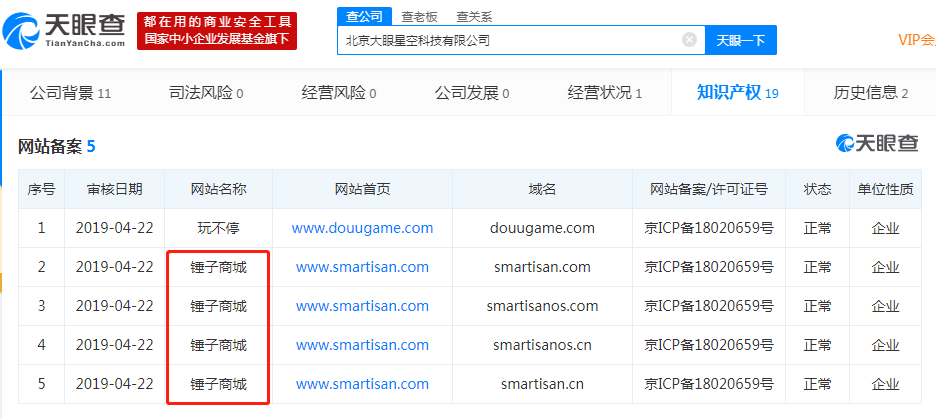Click the 单位性质 column header
This screenshot has height=419, width=936.
click(885, 189)
